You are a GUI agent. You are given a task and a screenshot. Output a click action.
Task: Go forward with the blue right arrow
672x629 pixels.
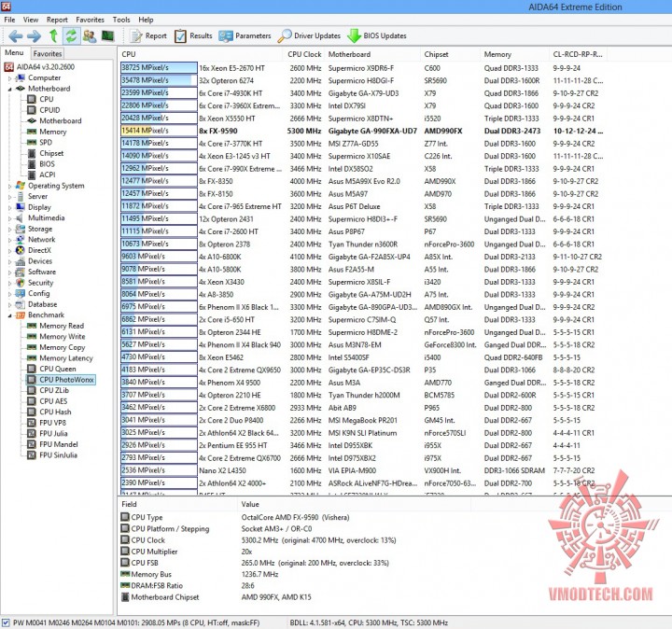pos(34,36)
